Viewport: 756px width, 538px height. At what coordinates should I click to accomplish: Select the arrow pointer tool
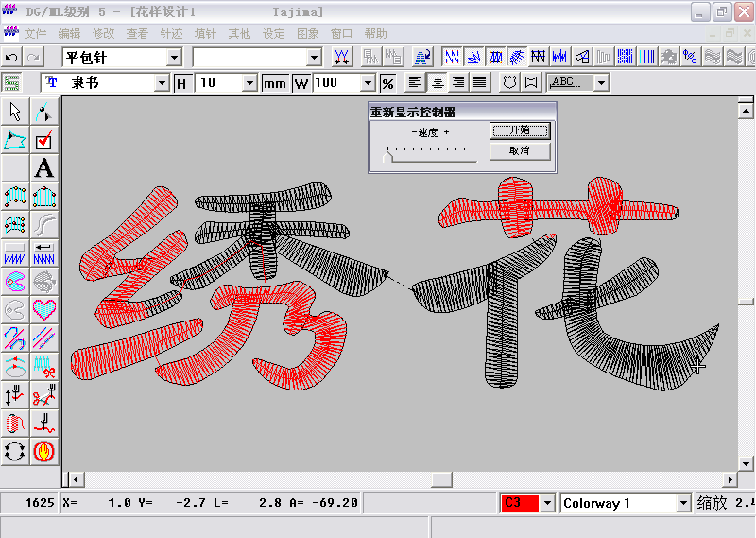pyautogui.click(x=15, y=113)
